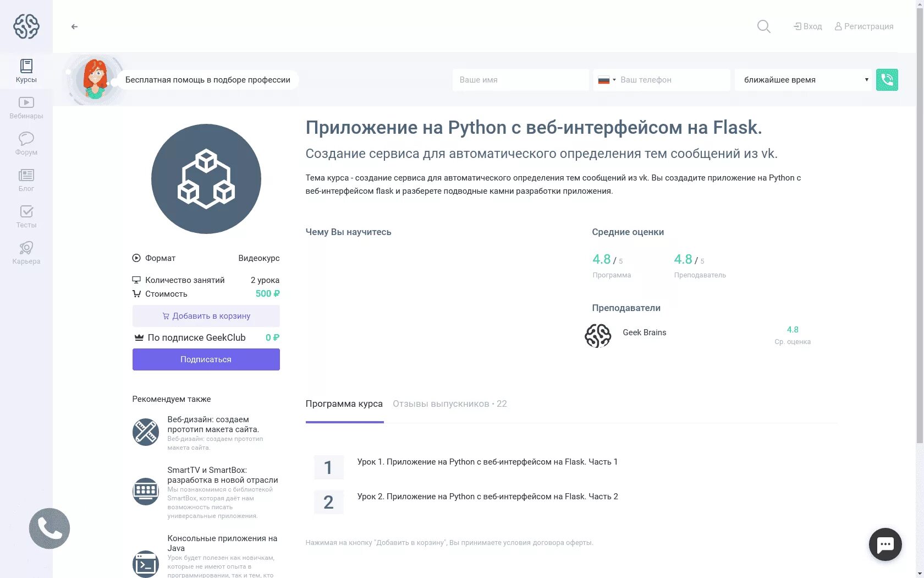Click the floating grey phone call icon
Viewport: 924px width, 578px height.
(50, 528)
